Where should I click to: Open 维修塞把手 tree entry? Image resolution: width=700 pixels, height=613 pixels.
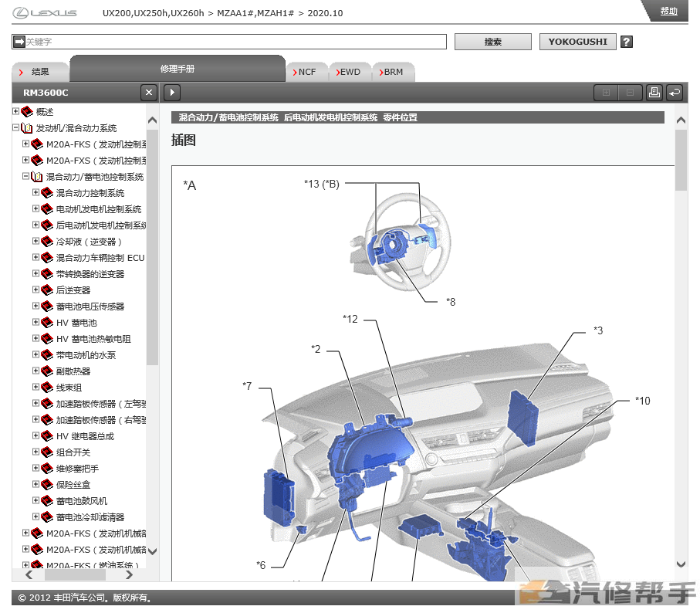click(x=77, y=469)
